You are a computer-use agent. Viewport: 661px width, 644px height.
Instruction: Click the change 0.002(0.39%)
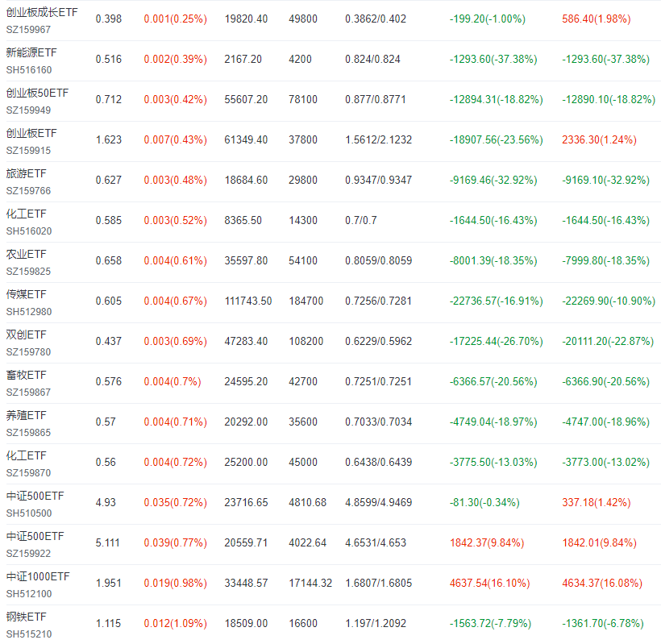(x=176, y=60)
